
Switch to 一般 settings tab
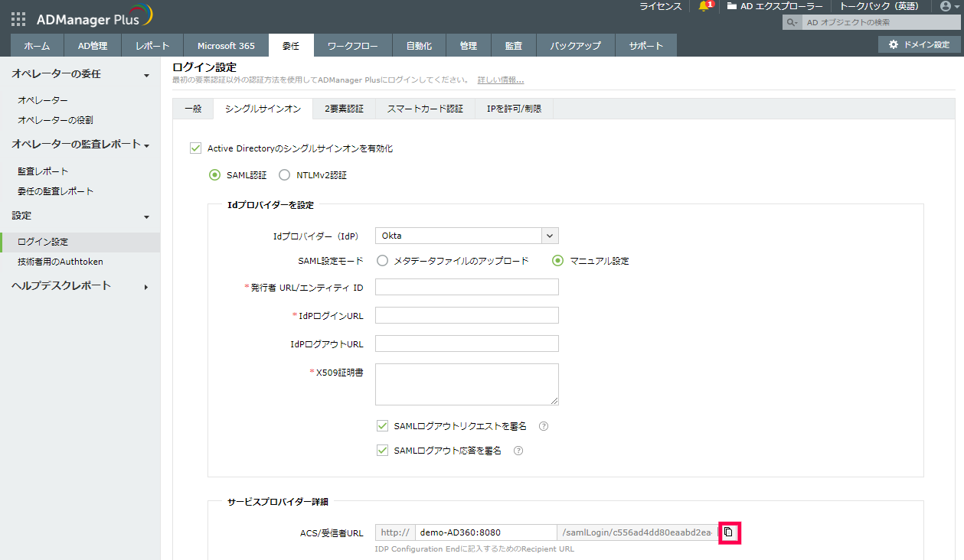(193, 109)
